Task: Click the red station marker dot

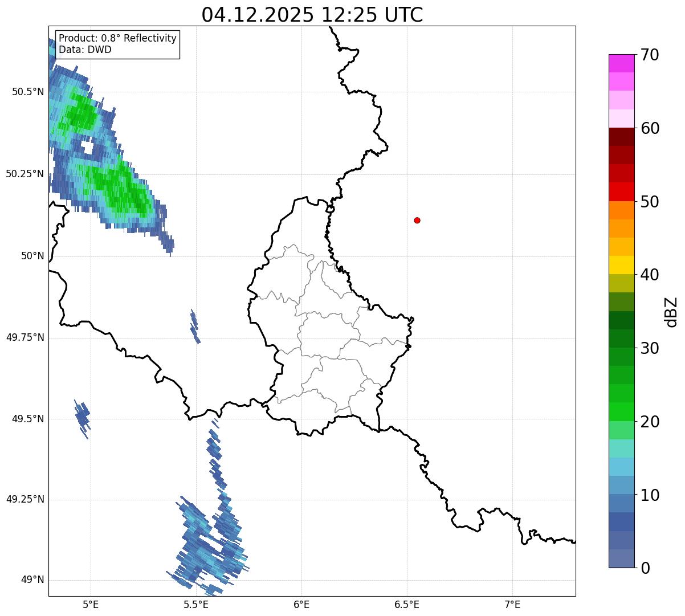Action: pyautogui.click(x=417, y=221)
